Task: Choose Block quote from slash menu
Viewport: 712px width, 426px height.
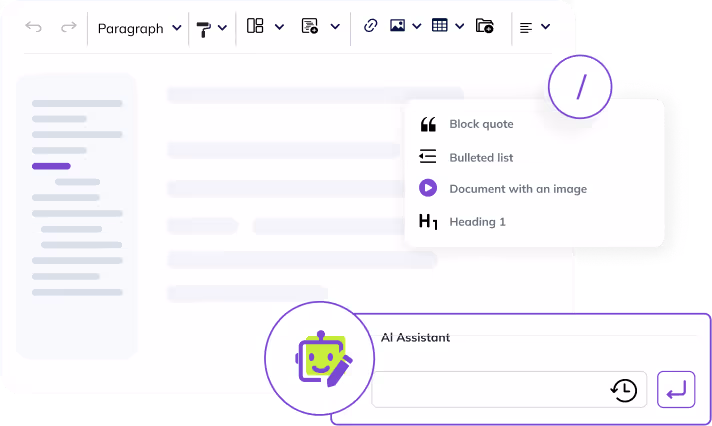Action: (x=481, y=124)
